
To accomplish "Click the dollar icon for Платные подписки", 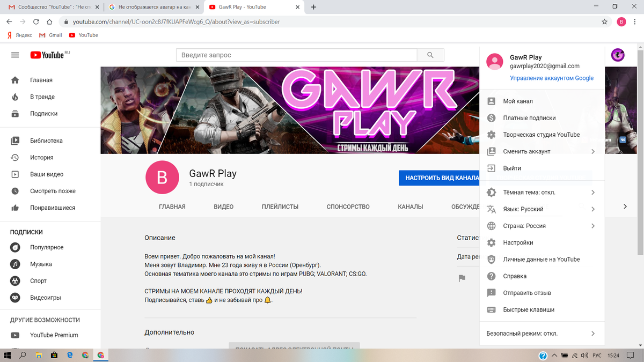I will tap(491, 118).
